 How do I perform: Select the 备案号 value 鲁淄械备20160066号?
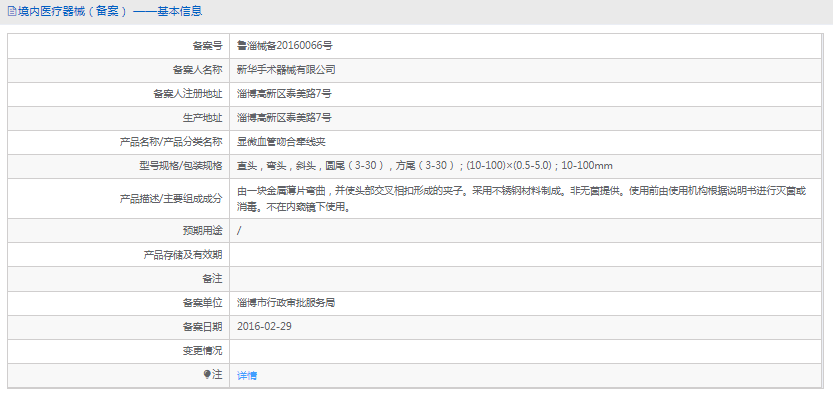point(285,46)
